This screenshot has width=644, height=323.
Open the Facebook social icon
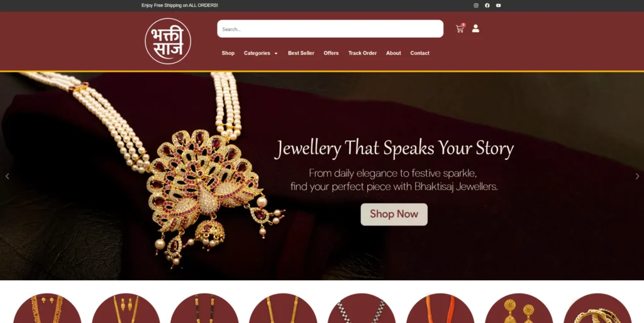click(x=487, y=5)
